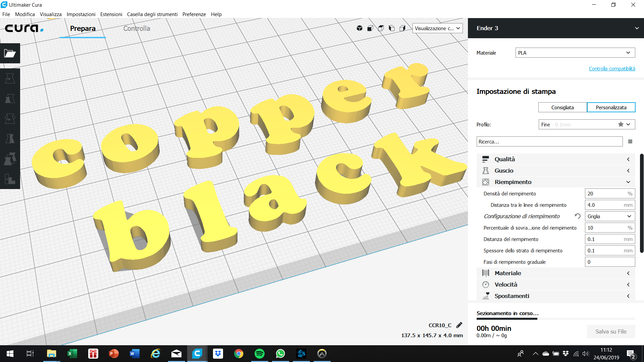Screen dimensions: 644x362
Task: Open the Griglia infill pattern dropdown
Action: click(610, 216)
